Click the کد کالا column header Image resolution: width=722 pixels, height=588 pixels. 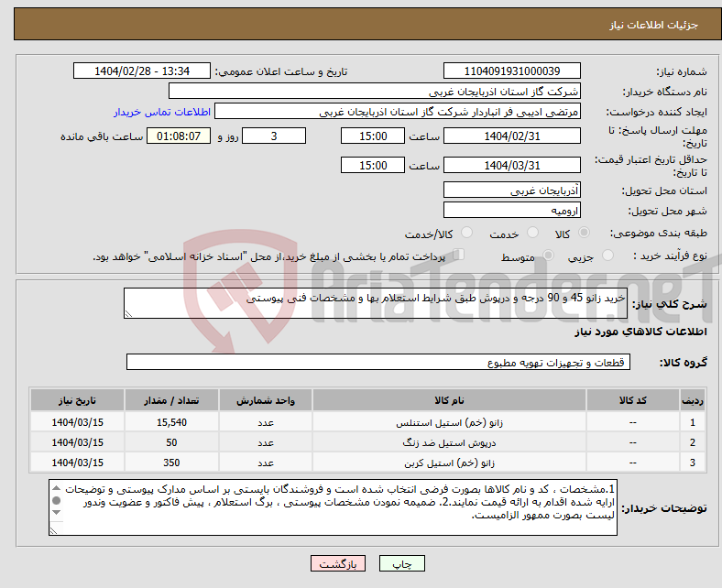(x=633, y=400)
